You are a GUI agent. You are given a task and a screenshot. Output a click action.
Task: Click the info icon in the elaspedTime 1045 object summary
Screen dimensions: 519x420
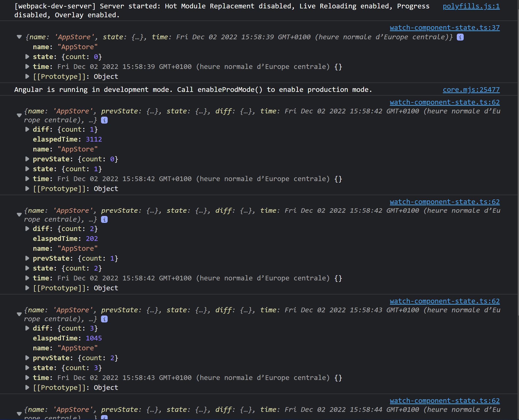[x=104, y=319]
